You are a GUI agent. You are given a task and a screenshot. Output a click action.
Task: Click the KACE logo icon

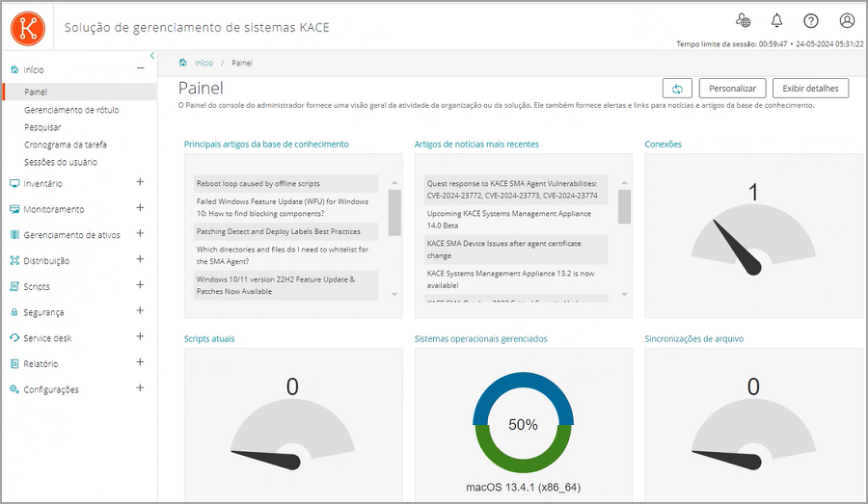click(28, 27)
